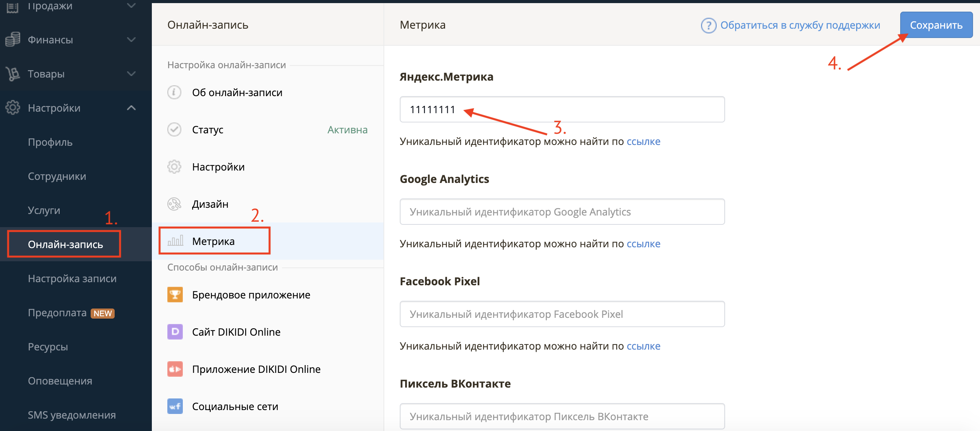The image size is (980, 431).
Task: Open Услуги in the sidebar
Action: [x=44, y=210]
